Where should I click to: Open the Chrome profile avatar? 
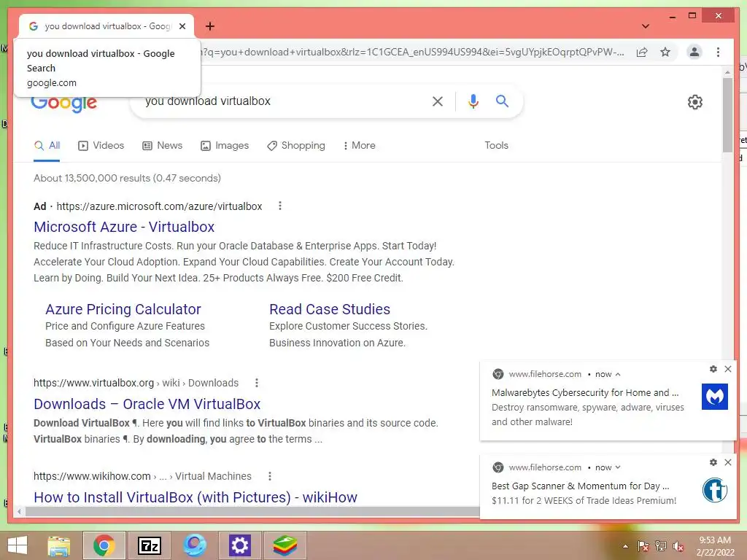point(694,52)
